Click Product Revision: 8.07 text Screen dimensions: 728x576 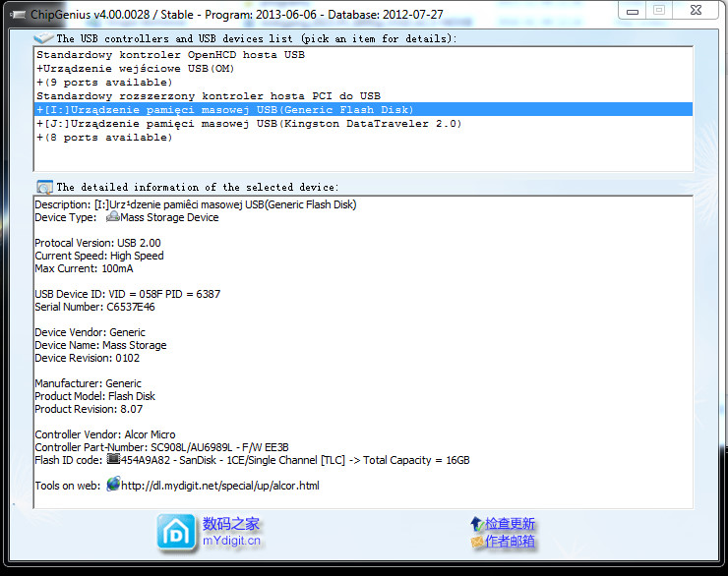89,409
